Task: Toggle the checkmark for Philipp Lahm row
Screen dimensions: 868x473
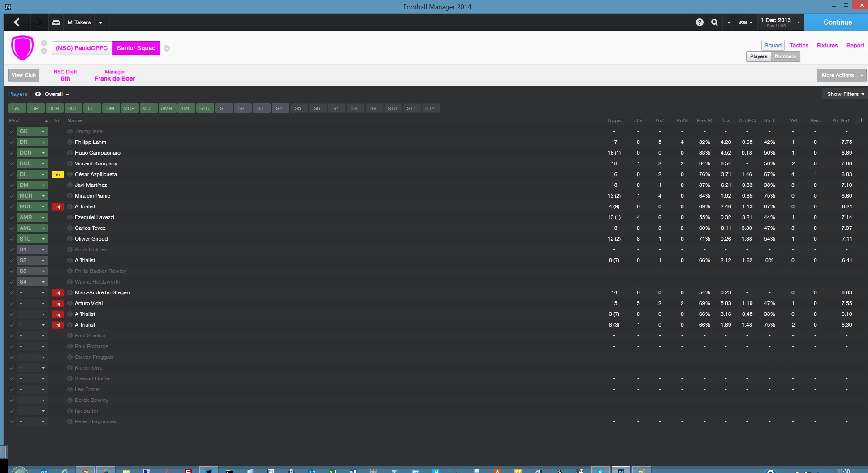Action: tap(12, 142)
